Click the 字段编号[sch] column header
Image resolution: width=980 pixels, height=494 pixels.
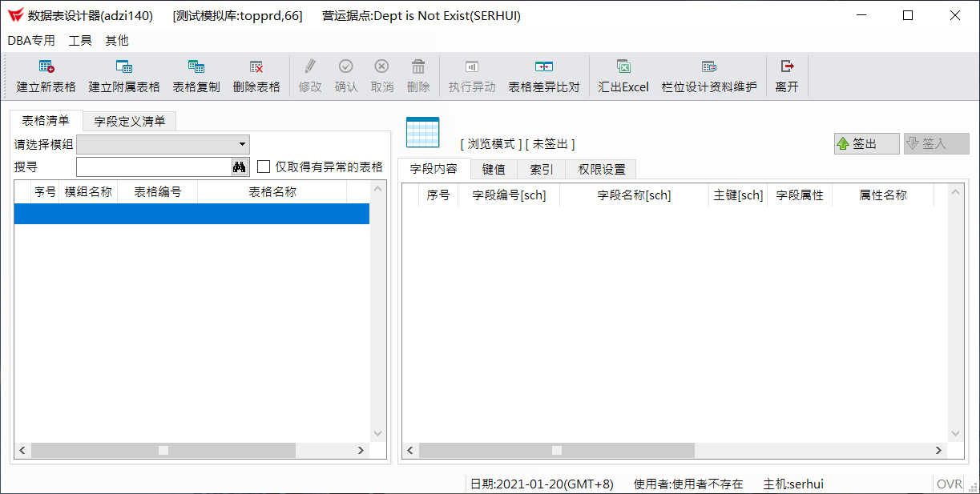[x=509, y=195]
